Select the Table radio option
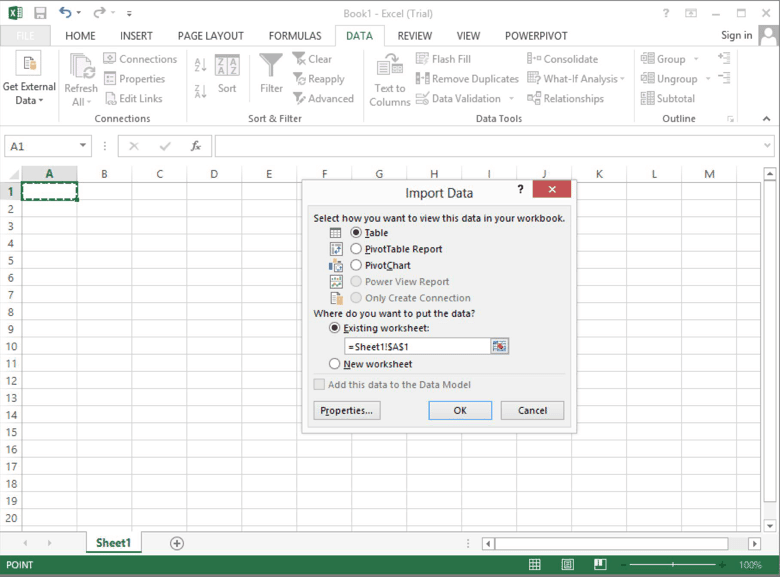780x577 pixels. coord(356,232)
